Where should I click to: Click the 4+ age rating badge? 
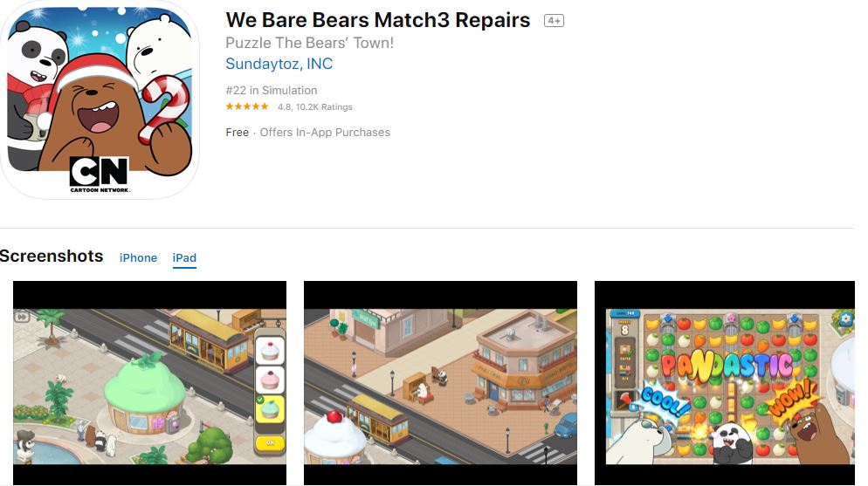(554, 20)
